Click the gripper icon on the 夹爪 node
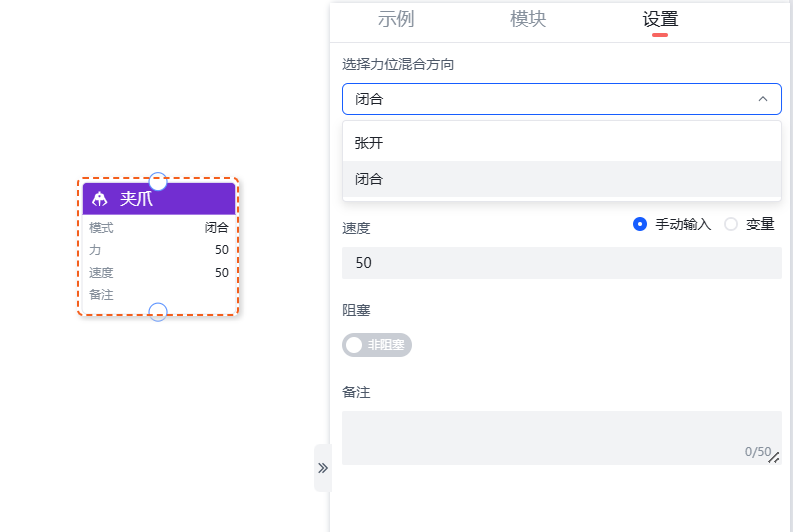793x532 pixels. click(100, 199)
